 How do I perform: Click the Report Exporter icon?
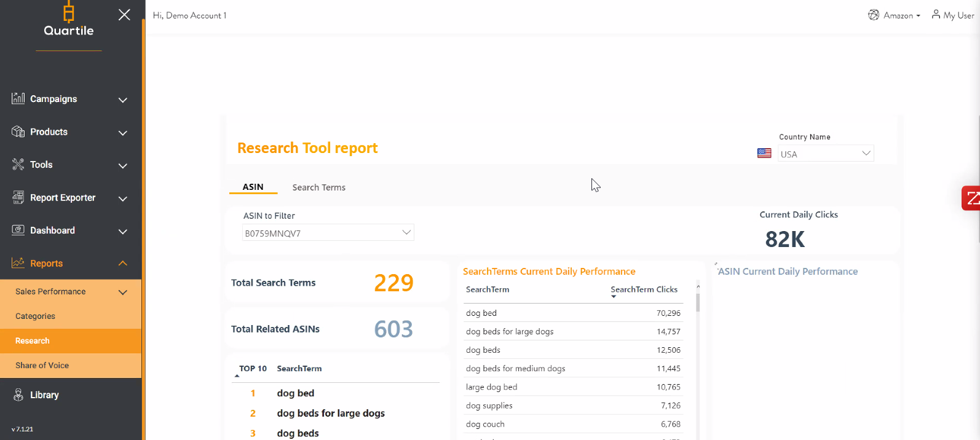pos(18,197)
